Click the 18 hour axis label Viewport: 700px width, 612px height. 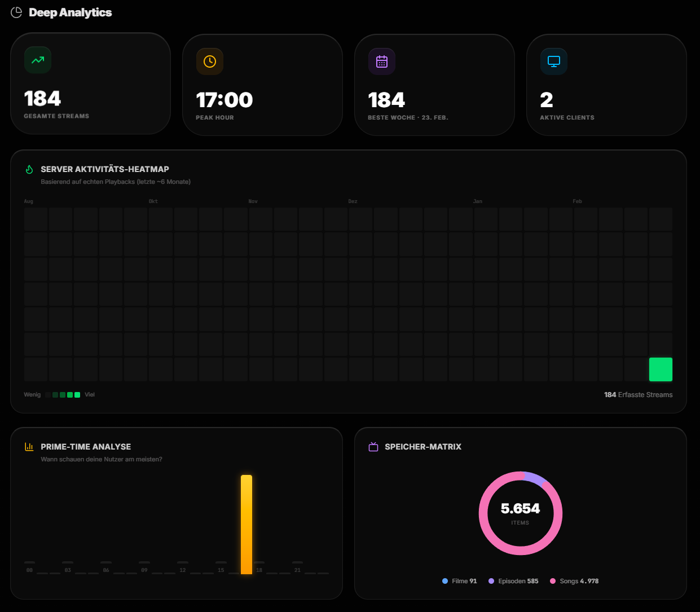coord(259,570)
